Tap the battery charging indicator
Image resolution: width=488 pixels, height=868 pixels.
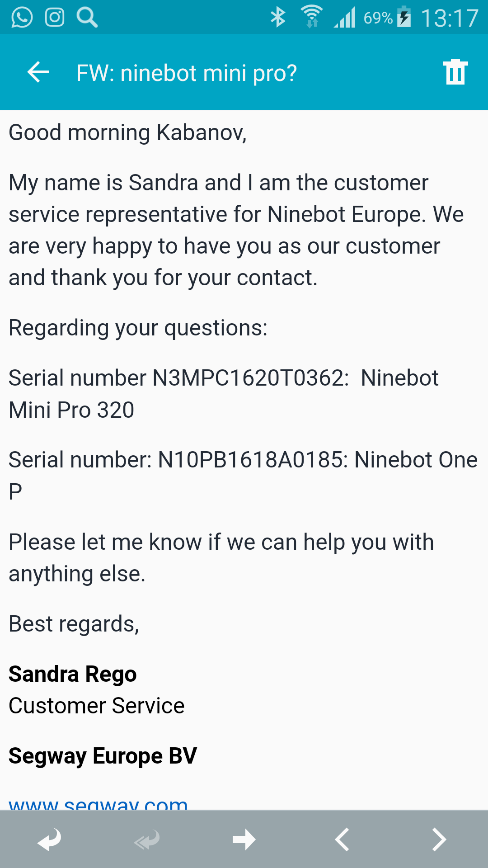tap(404, 18)
